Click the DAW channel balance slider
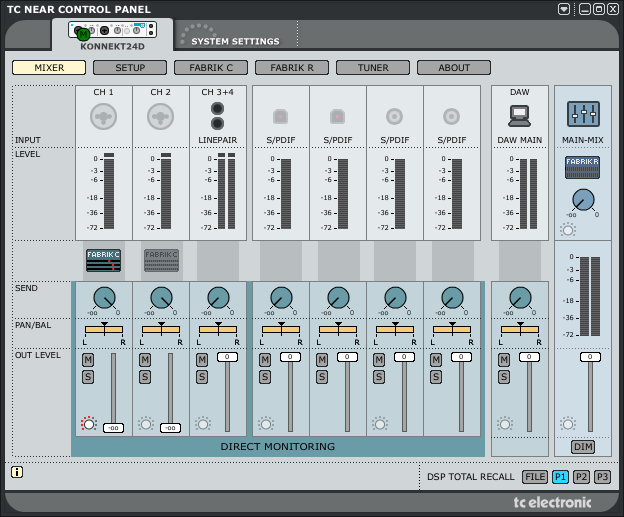This screenshot has width=624, height=517. click(520, 329)
